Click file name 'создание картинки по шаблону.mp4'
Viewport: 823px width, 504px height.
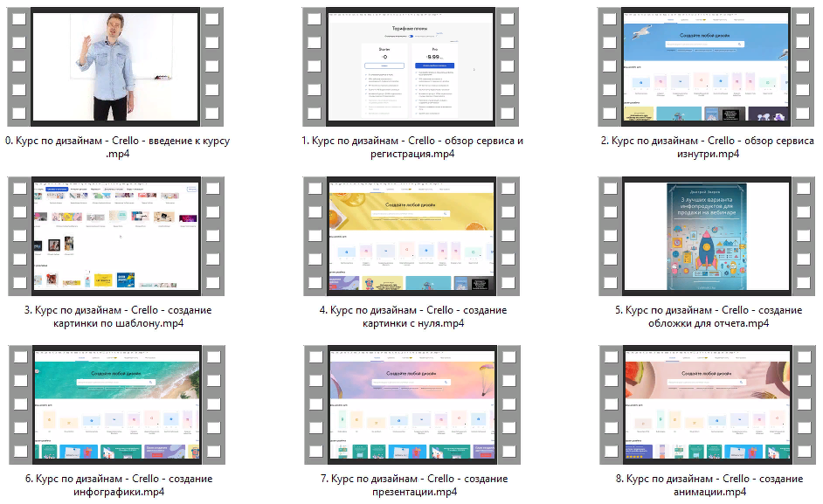pos(117,316)
